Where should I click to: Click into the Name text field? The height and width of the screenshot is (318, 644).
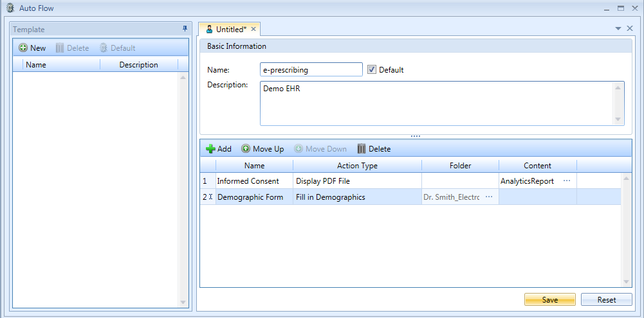[311, 69]
